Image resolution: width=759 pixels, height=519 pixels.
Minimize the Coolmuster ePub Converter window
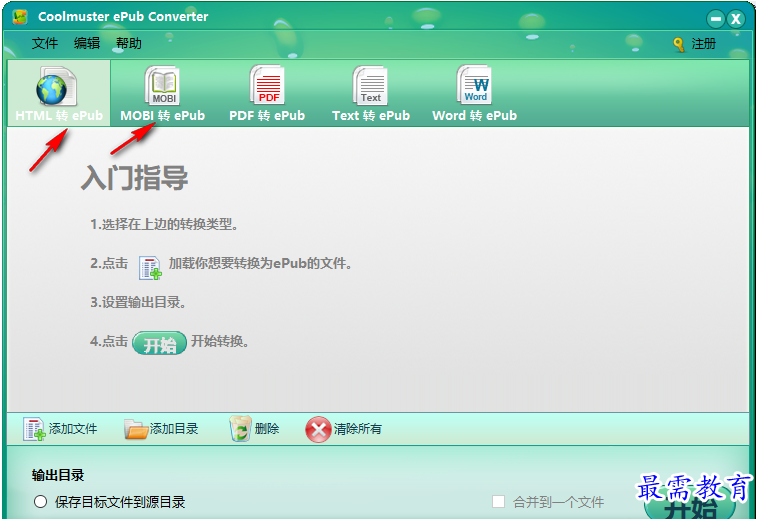pyautogui.click(x=715, y=19)
